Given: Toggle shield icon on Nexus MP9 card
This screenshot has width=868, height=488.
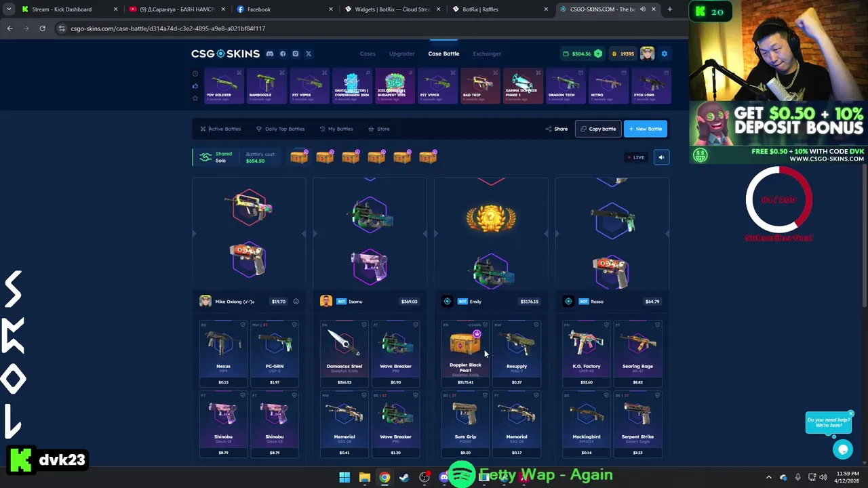Looking at the screenshot, I should [243, 325].
